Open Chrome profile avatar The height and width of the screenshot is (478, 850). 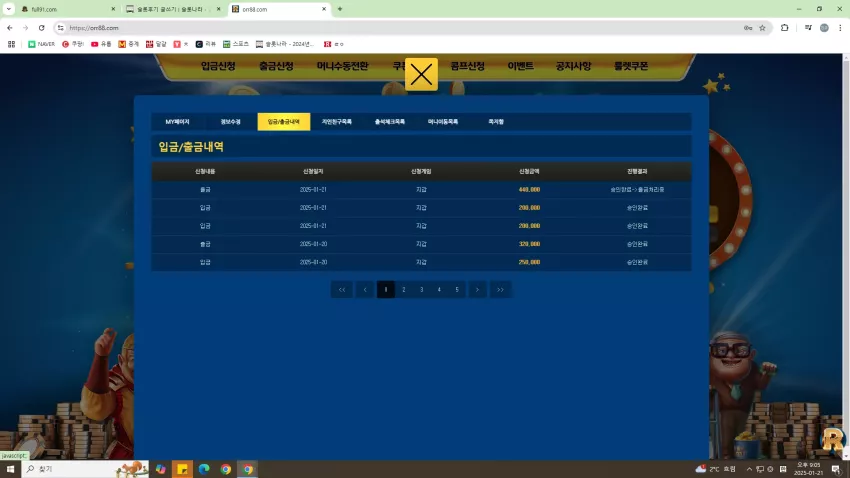coord(824,28)
